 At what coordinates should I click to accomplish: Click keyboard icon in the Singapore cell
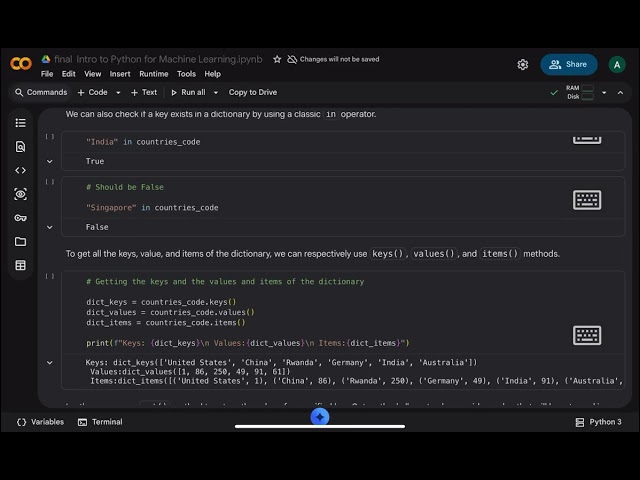587,200
